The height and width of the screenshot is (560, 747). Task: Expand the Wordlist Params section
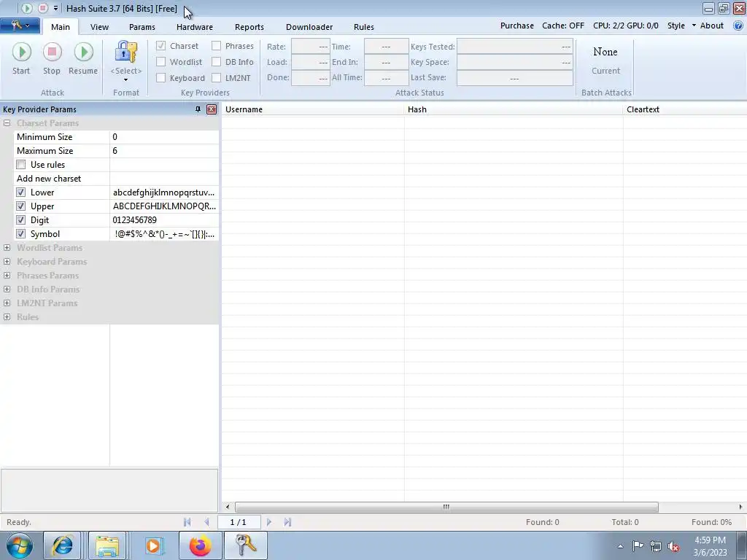click(7, 248)
